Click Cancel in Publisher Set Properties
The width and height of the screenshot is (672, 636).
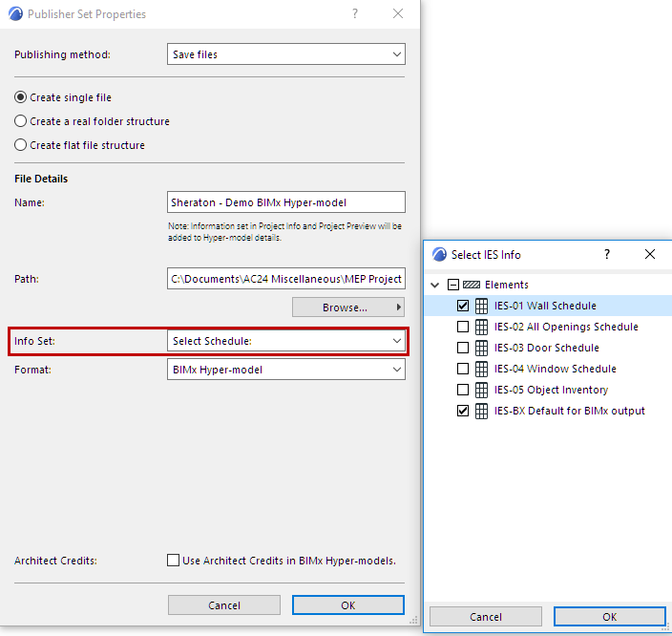click(x=224, y=605)
